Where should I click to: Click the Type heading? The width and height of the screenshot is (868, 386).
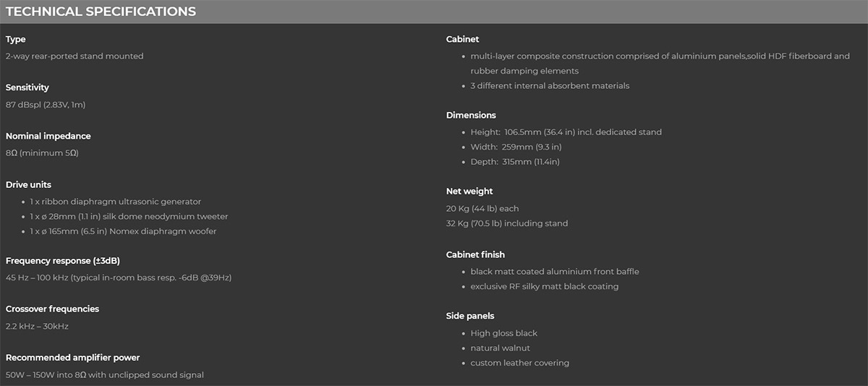[x=16, y=39]
